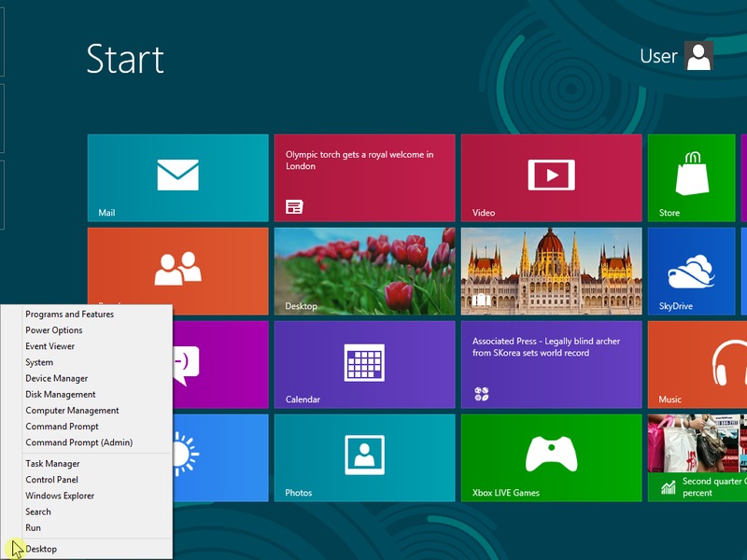Open the Olympic torch news tile

click(364, 177)
